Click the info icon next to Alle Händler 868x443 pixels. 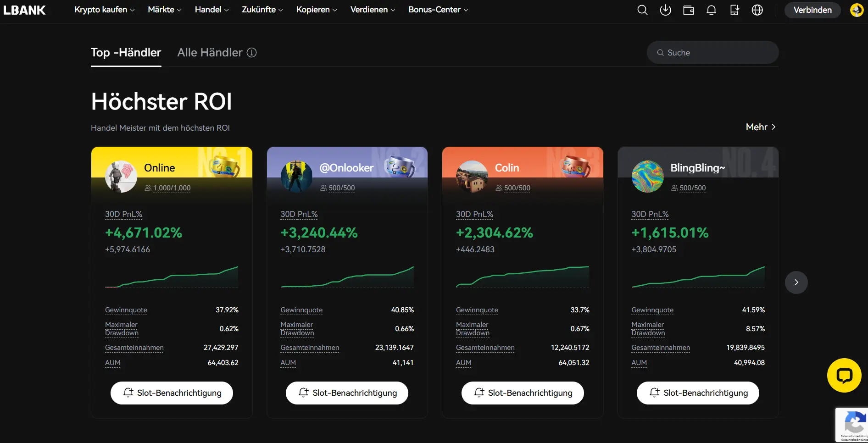251,53
